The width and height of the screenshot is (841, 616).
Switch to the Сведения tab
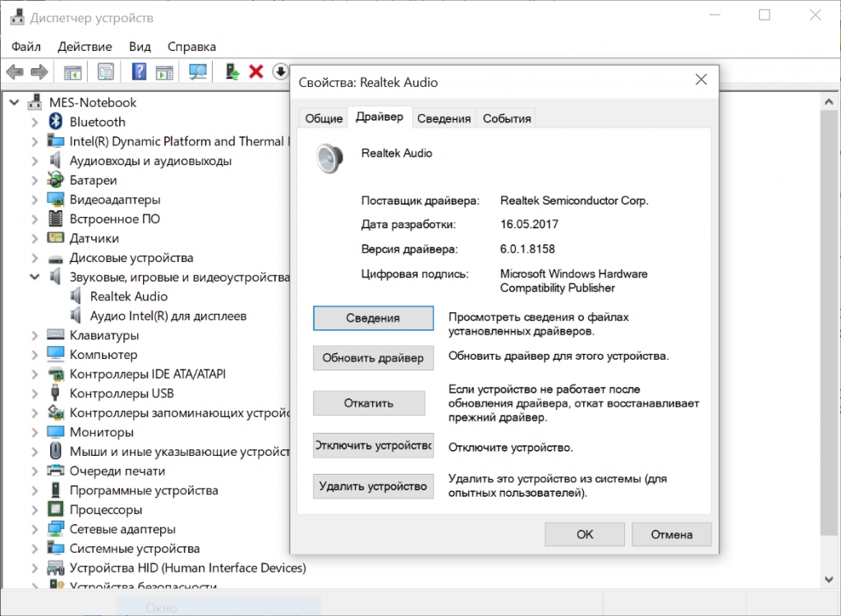click(444, 118)
